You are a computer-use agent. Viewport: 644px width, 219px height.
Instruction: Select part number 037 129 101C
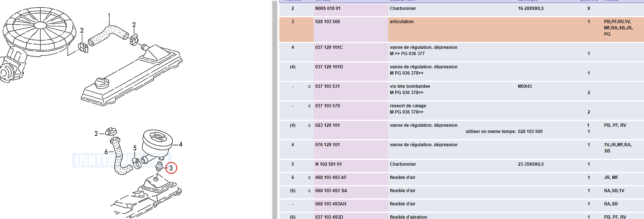tap(329, 47)
